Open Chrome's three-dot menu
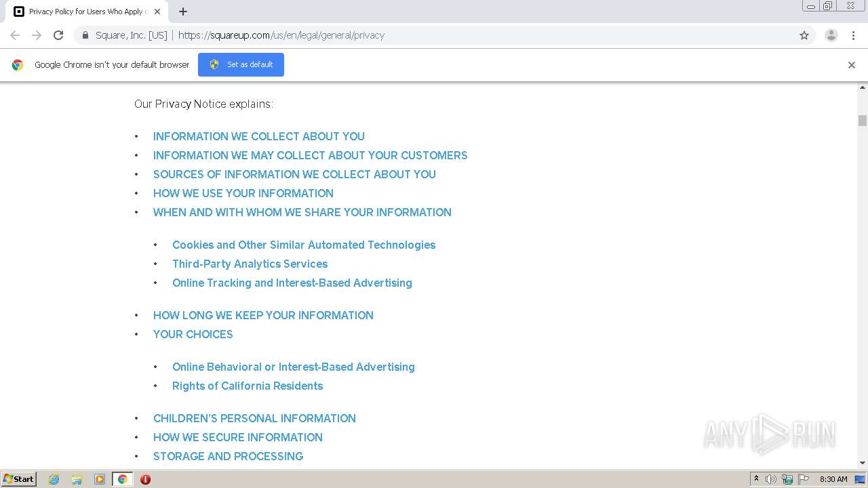Image resolution: width=868 pixels, height=488 pixels. 854,35
